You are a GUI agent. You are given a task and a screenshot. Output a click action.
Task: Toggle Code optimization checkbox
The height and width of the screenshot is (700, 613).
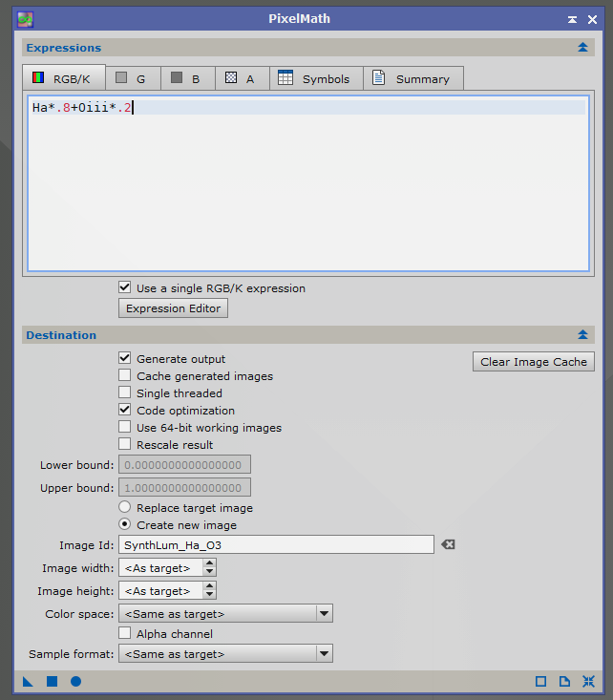click(x=124, y=410)
